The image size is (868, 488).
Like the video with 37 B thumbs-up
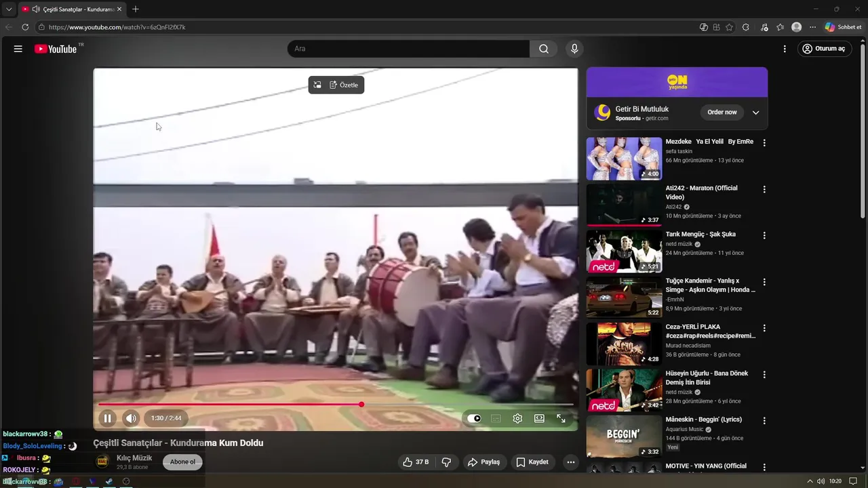click(416, 462)
